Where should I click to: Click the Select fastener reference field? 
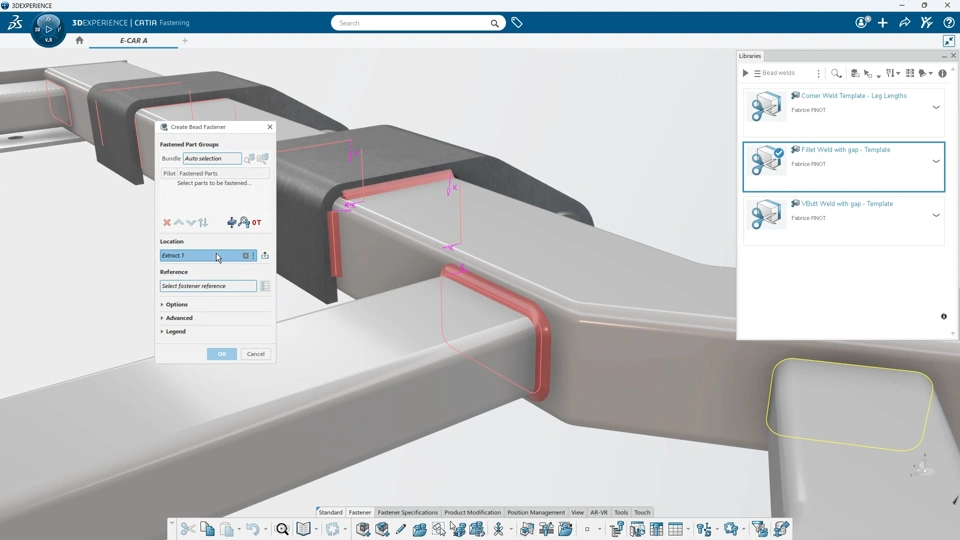coord(208,286)
